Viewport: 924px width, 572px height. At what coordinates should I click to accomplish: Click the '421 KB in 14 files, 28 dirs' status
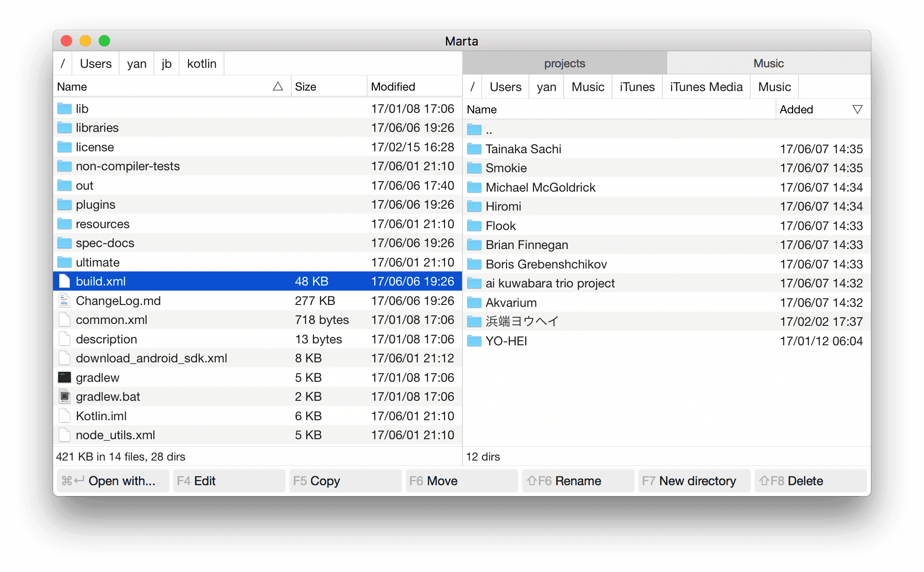tap(120, 457)
